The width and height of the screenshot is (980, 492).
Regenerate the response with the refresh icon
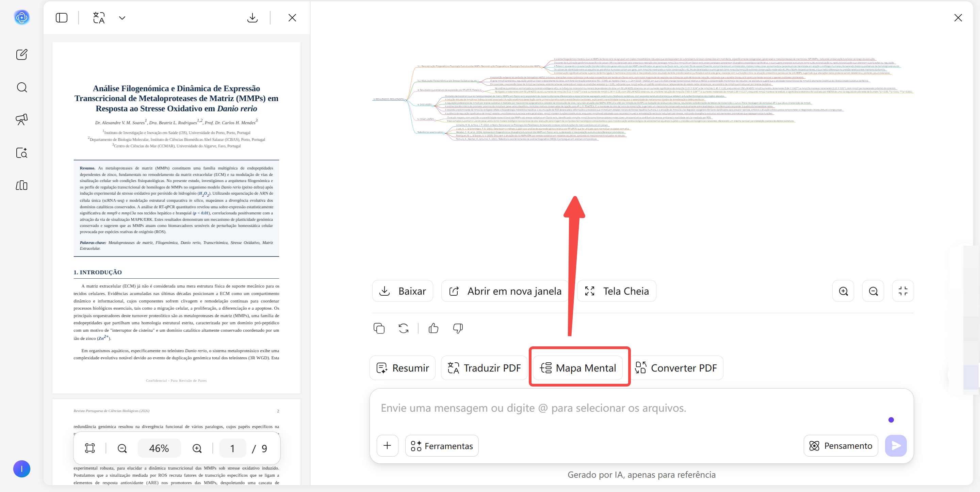[x=404, y=328]
